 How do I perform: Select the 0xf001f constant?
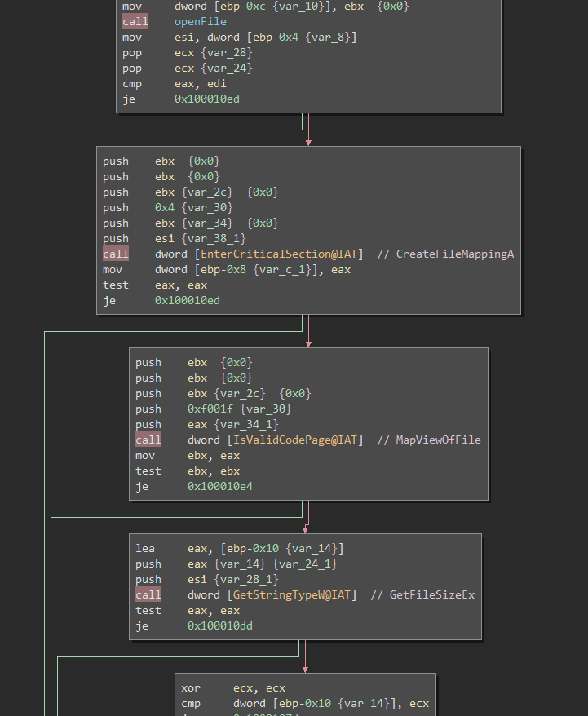pos(210,409)
